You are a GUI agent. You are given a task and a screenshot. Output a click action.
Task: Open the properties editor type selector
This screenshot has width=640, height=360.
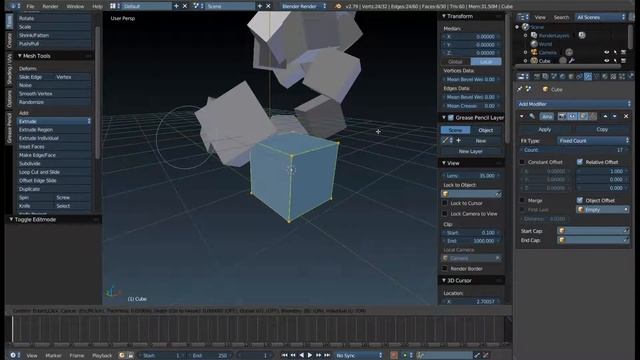[x=523, y=76]
